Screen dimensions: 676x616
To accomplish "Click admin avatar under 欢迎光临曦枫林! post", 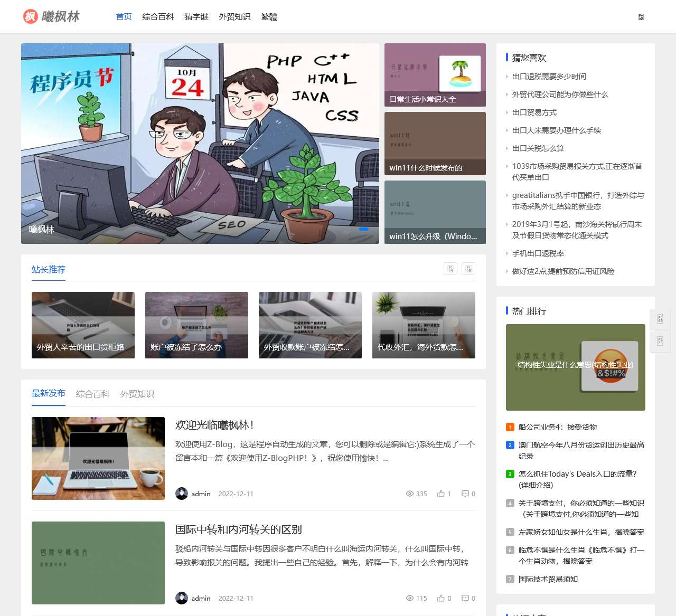I will (182, 494).
